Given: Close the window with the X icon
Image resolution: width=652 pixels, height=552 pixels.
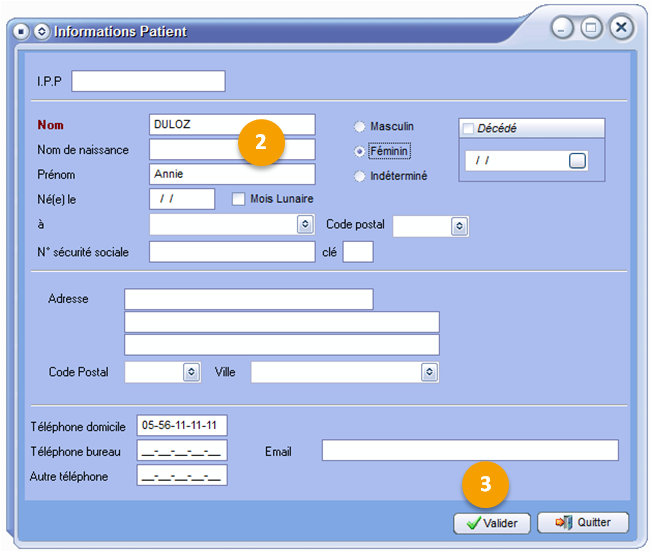Looking at the screenshot, I should (x=622, y=28).
